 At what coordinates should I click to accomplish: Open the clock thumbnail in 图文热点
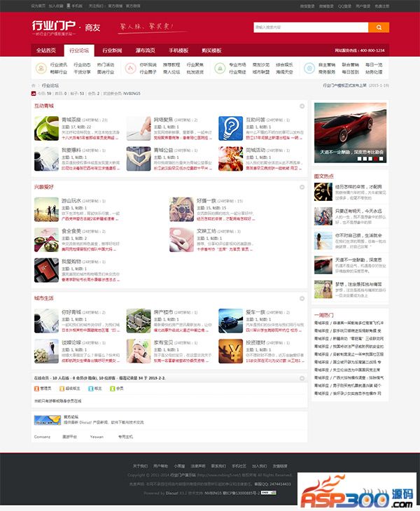(323, 192)
